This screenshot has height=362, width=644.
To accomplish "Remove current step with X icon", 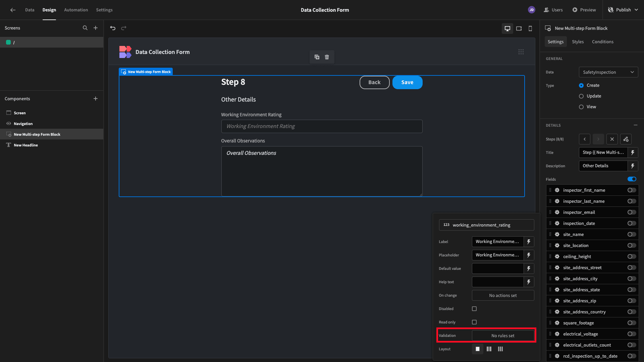I will coord(612,139).
